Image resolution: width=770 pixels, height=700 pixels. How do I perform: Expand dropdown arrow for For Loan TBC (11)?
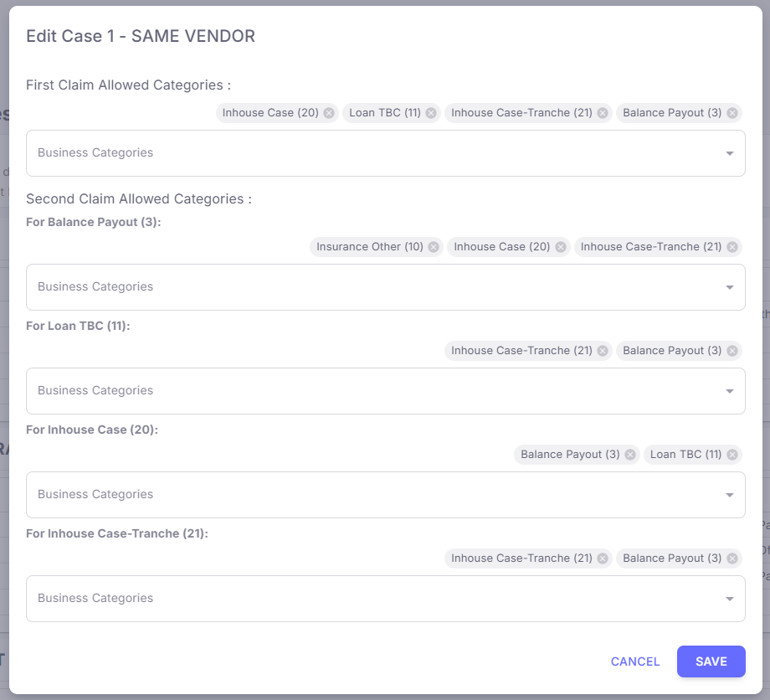tap(729, 391)
